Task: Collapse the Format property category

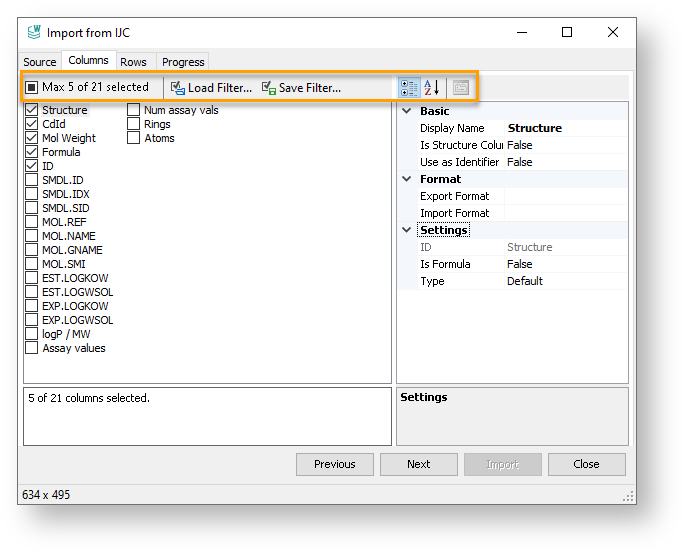Action: point(407,179)
